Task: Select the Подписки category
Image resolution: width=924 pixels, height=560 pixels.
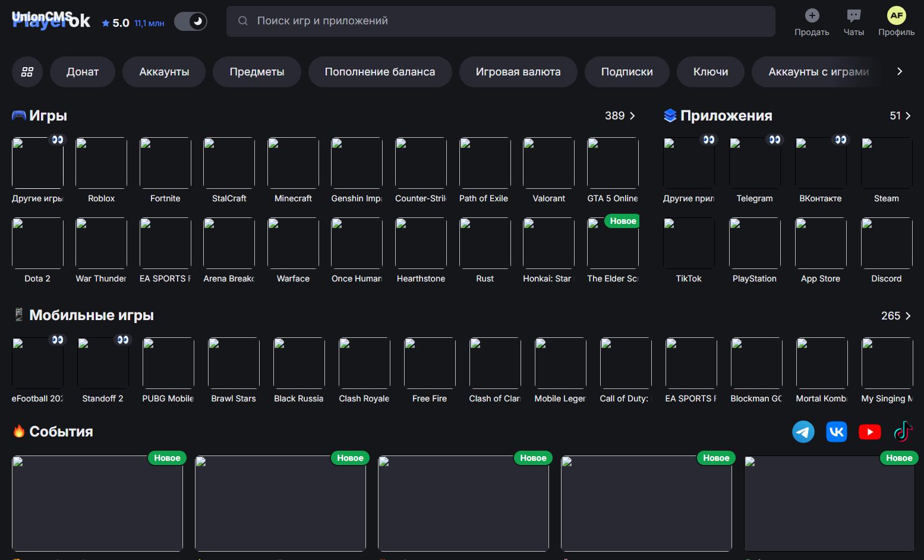Action: coord(627,72)
